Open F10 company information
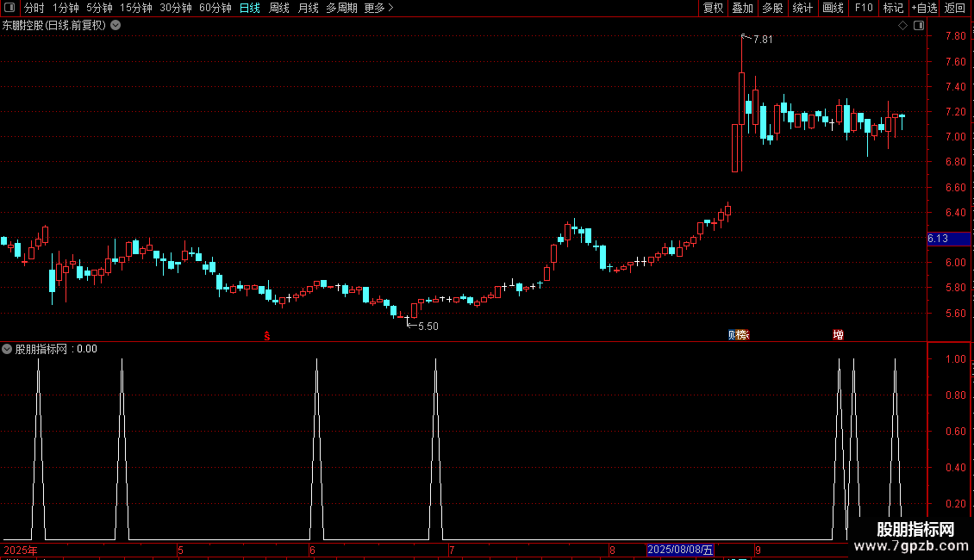Viewport: 974px width, 560px height. [x=864, y=8]
